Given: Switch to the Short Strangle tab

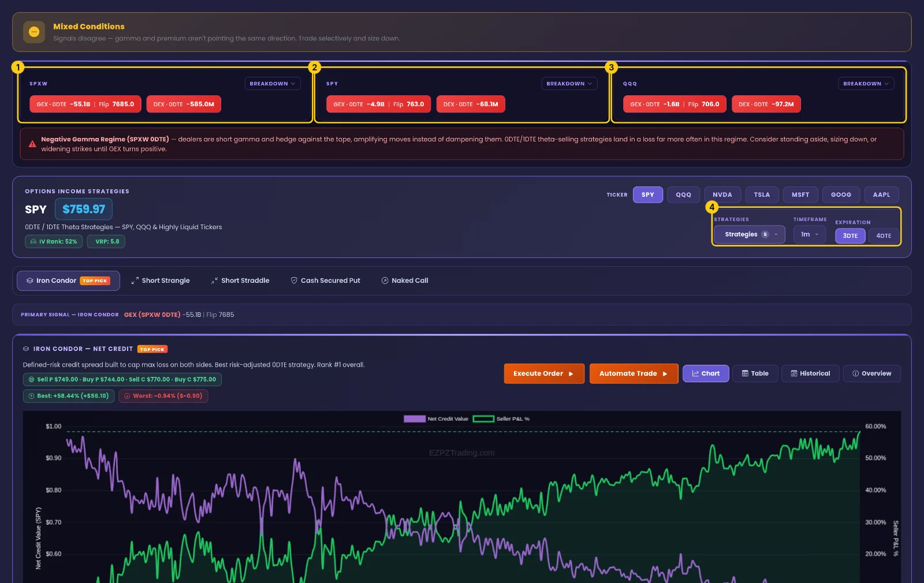Looking at the screenshot, I should (x=161, y=281).
